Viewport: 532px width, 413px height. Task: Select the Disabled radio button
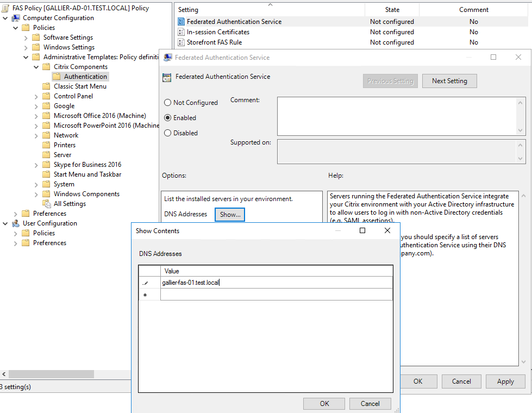pyautogui.click(x=167, y=133)
